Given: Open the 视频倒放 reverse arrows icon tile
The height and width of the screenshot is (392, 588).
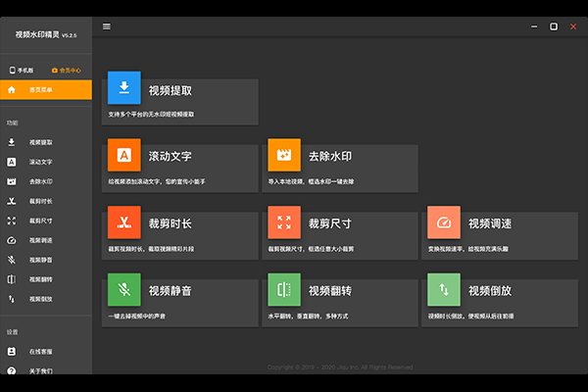Looking at the screenshot, I should [444, 289].
